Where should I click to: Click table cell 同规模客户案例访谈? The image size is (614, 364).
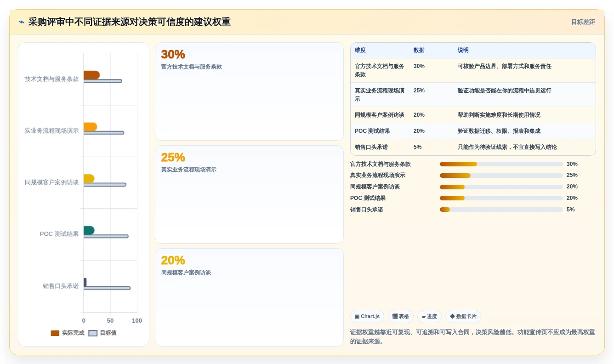[x=380, y=115]
